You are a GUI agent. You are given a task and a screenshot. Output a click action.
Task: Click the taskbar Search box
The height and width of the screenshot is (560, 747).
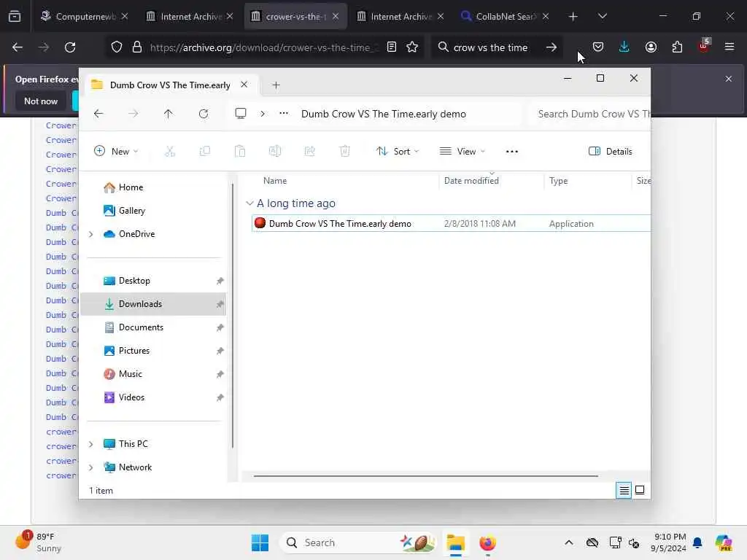(358, 542)
